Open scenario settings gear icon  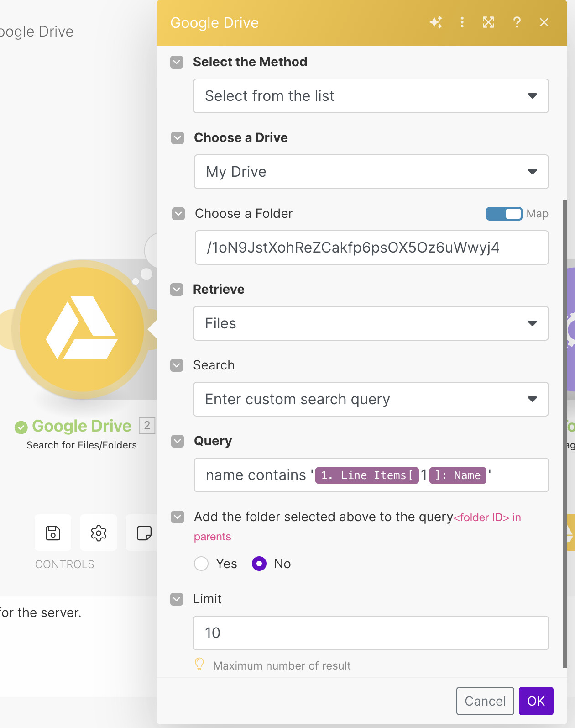99,533
